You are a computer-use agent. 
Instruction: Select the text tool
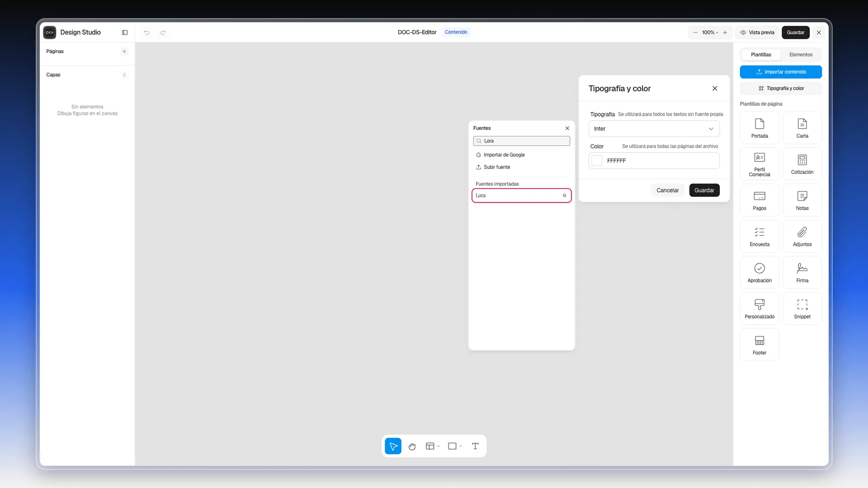click(x=475, y=446)
